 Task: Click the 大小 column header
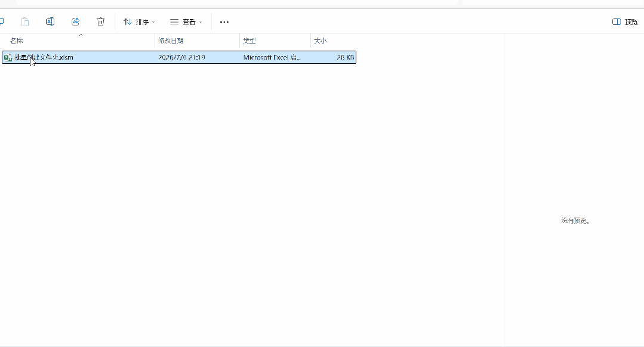(321, 41)
